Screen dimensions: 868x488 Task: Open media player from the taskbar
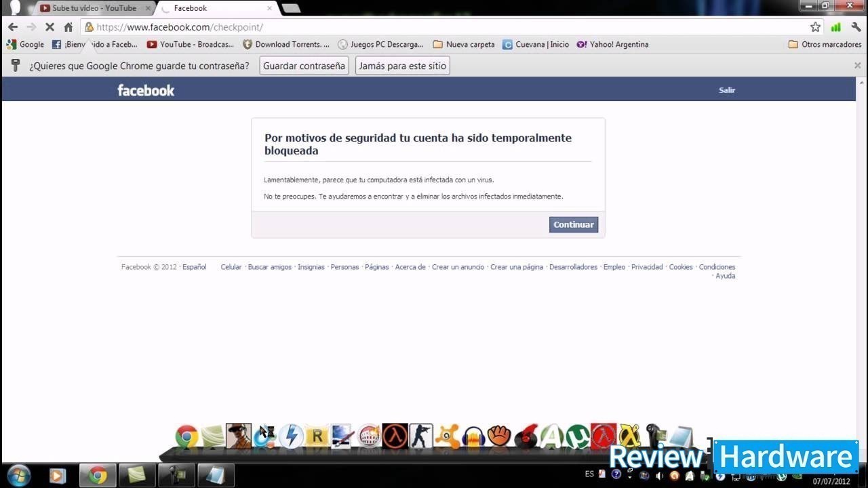(58, 476)
